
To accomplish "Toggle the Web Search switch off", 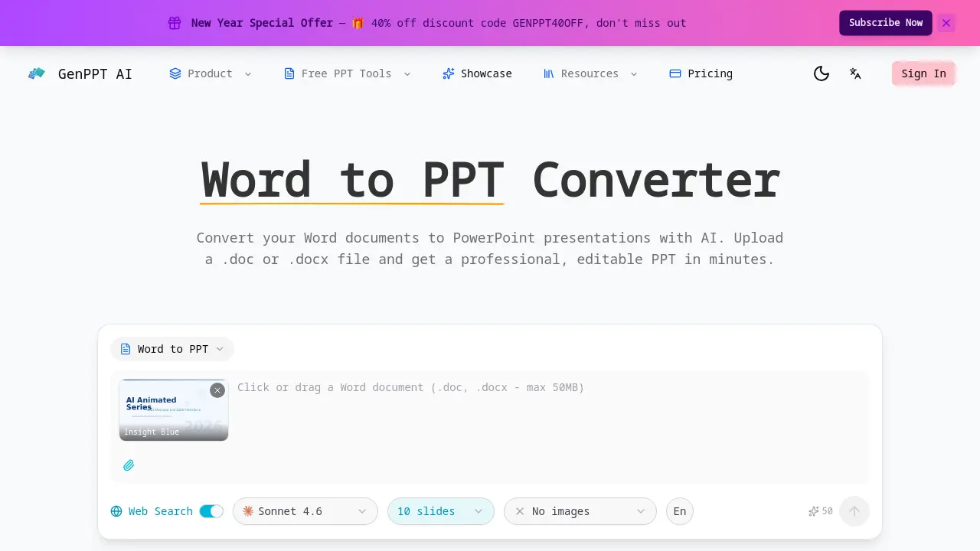I will [211, 511].
